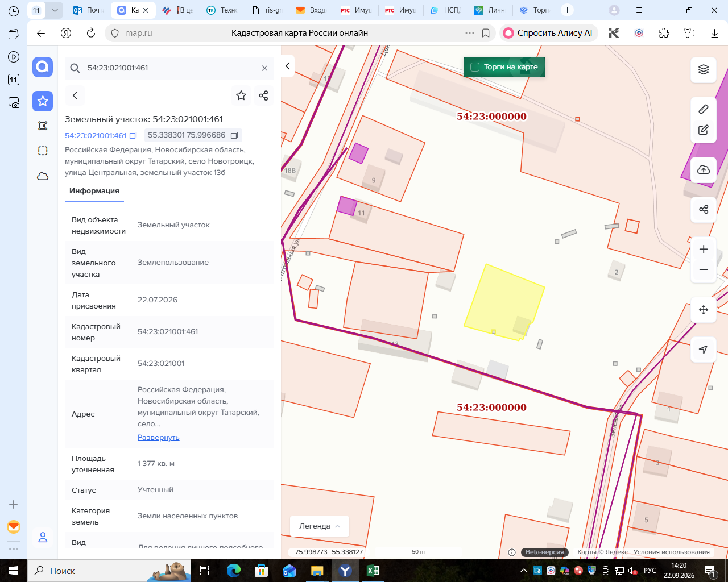Copy coordinates 55.338301 75.996686
This screenshot has height=582, width=728.
(x=234, y=135)
